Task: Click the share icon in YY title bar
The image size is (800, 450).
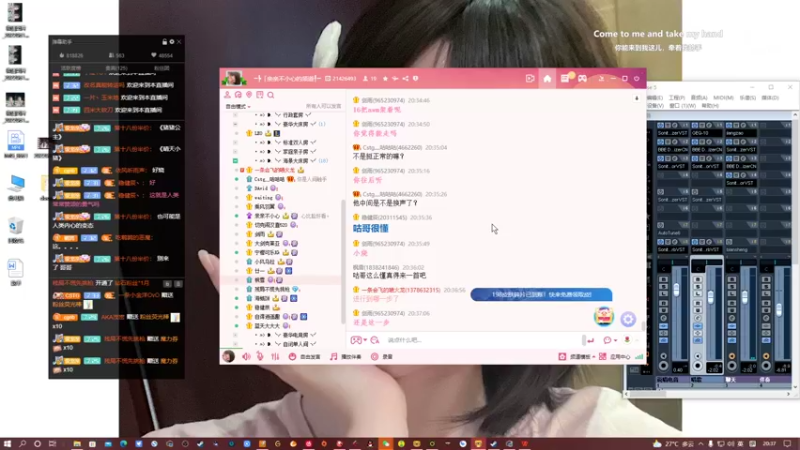Action: click(x=405, y=79)
